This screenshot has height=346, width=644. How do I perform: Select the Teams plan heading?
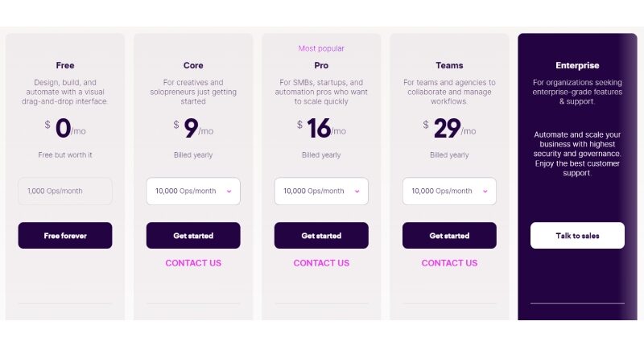(449, 65)
